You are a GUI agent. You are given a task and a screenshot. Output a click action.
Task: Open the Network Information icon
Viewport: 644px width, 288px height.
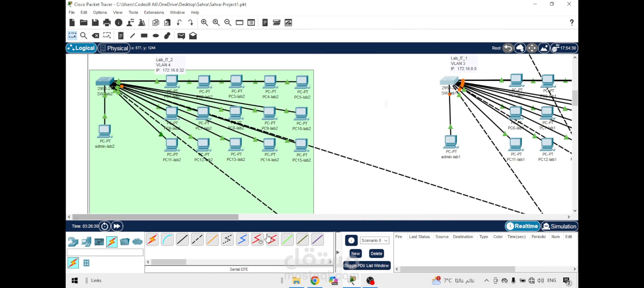point(119,23)
